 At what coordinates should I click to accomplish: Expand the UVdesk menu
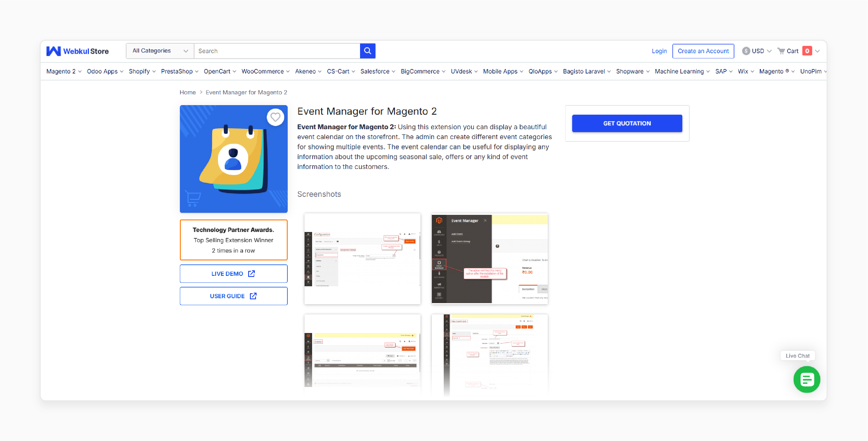point(464,71)
